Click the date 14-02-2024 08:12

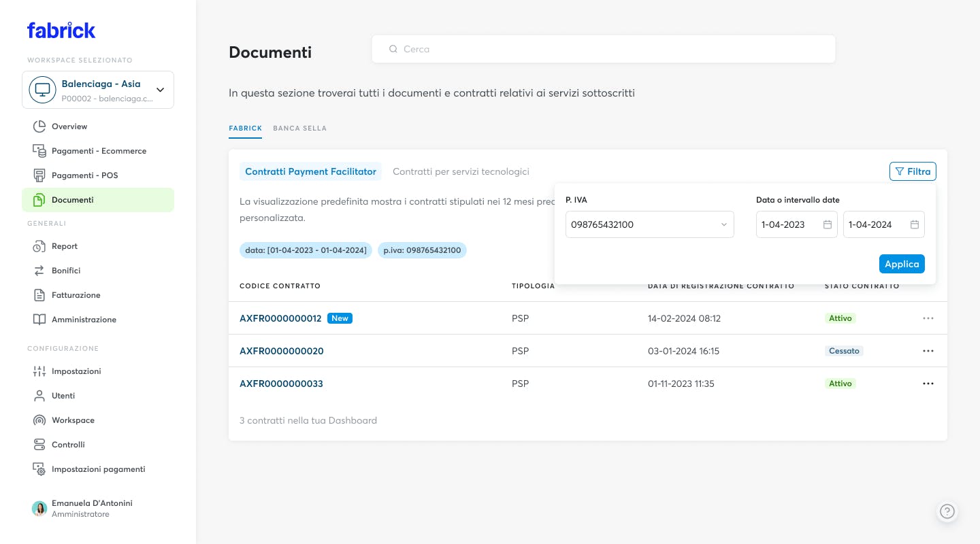click(x=684, y=318)
